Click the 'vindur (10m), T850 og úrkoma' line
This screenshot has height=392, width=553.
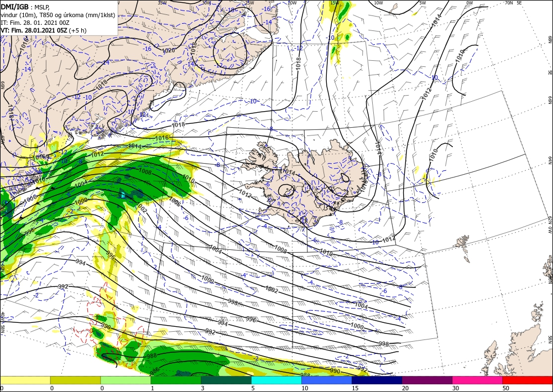(58, 14)
